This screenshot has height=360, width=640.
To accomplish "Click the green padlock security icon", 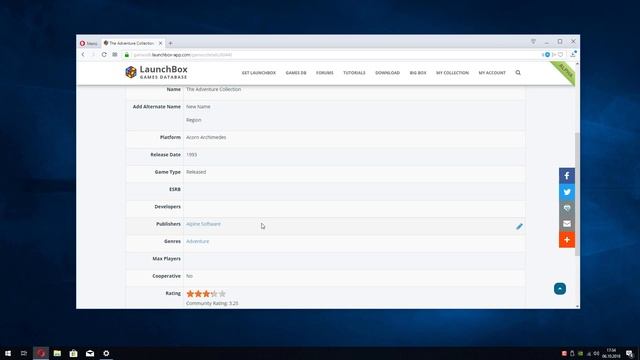I will point(127,55).
